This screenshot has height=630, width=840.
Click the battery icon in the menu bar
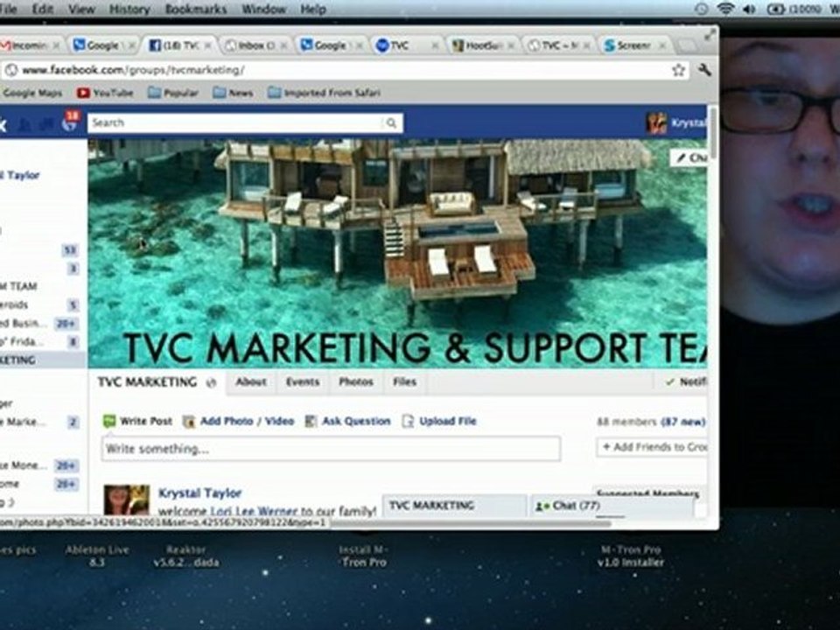(x=776, y=9)
